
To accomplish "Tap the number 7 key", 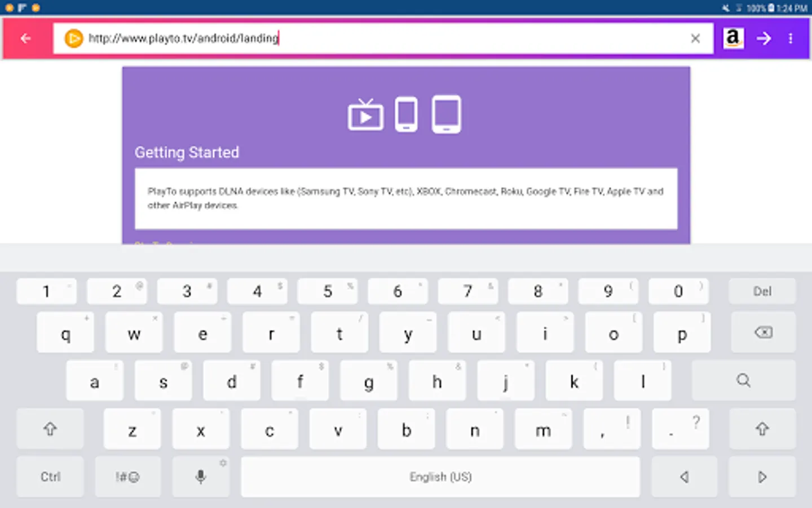I will pyautogui.click(x=468, y=291).
